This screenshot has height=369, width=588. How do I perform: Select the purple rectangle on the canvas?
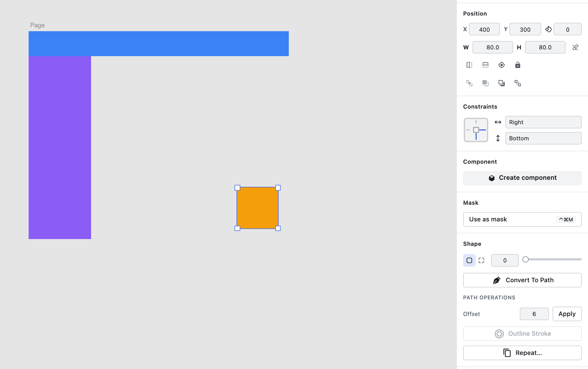[60, 148]
